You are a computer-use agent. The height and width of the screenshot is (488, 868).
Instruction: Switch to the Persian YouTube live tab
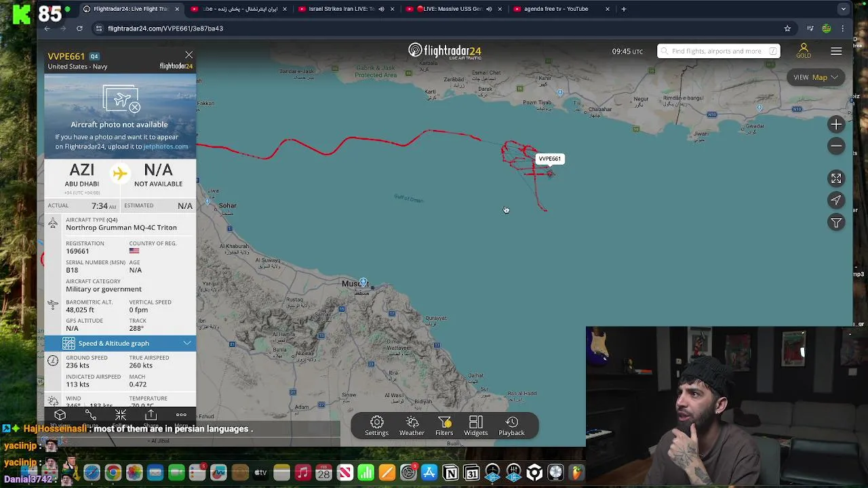click(x=238, y=9)
